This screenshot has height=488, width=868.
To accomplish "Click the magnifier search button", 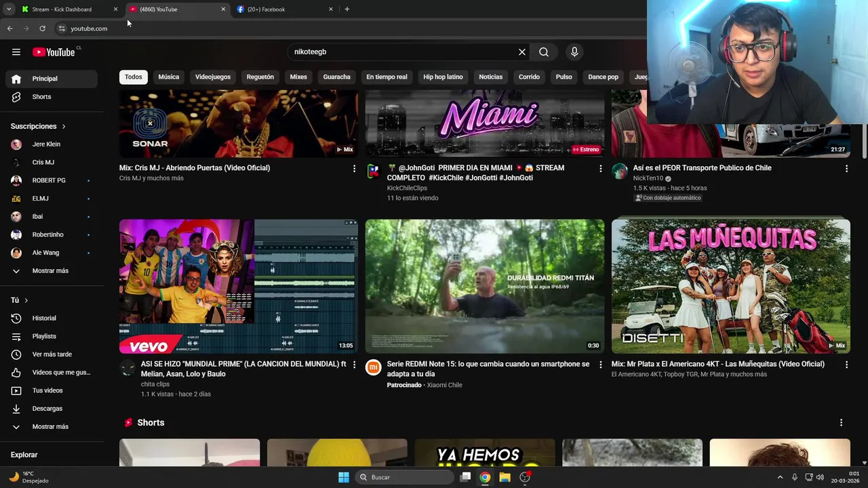I will (x=544, y=52).
